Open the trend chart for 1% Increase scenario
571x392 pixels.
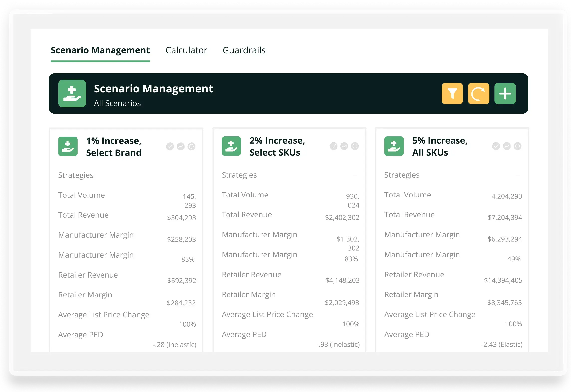pos(180,147)
